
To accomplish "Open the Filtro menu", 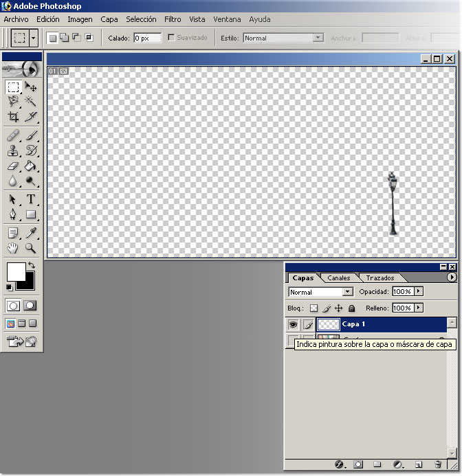I will (x=173, y=19).
